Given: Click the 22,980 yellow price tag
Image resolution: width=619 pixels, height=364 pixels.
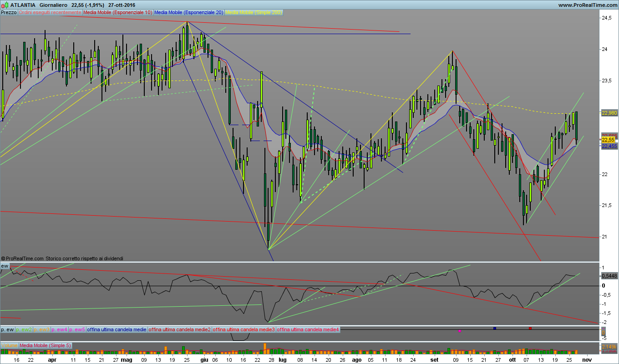Looking at the screenshot, I should click(609, 113).
